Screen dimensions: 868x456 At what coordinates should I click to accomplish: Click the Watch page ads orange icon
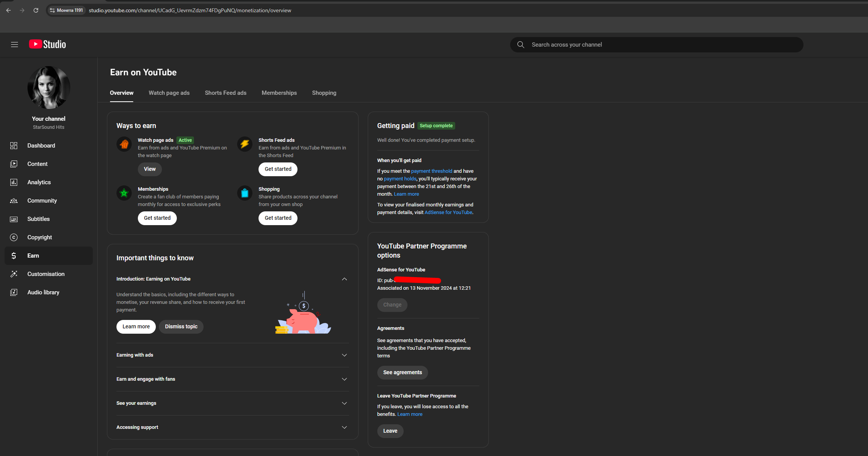pyautogui.click(x=124, y=144)
